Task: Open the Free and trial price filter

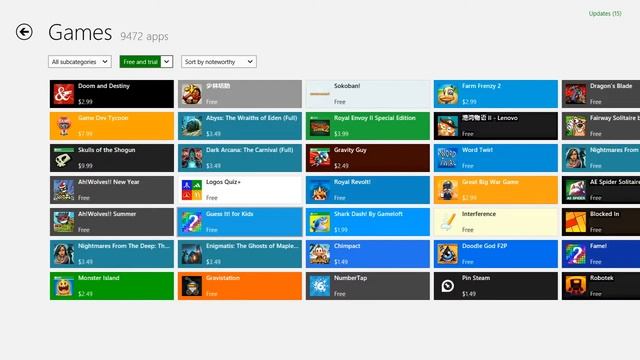Action: (x=146, y=62)
